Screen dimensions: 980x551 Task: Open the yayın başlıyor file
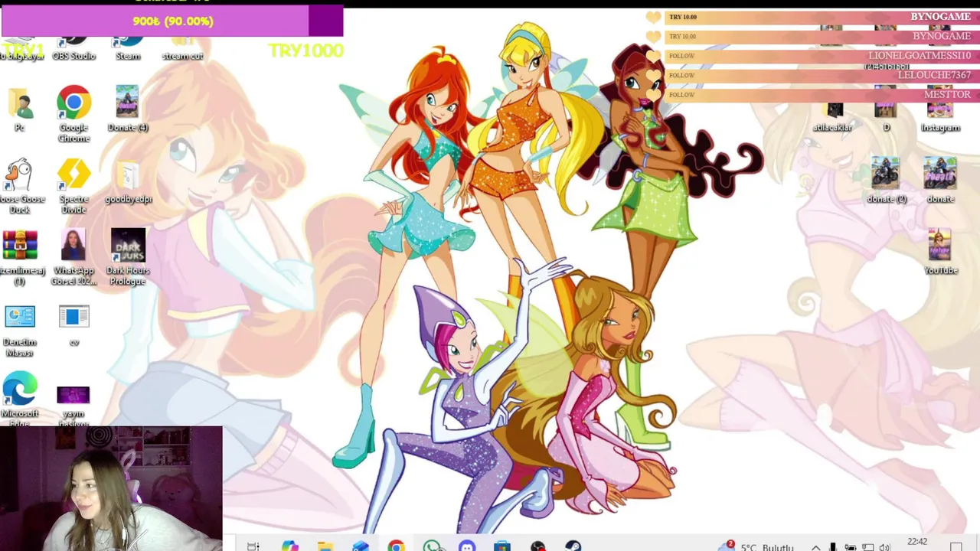pos(73,404)
